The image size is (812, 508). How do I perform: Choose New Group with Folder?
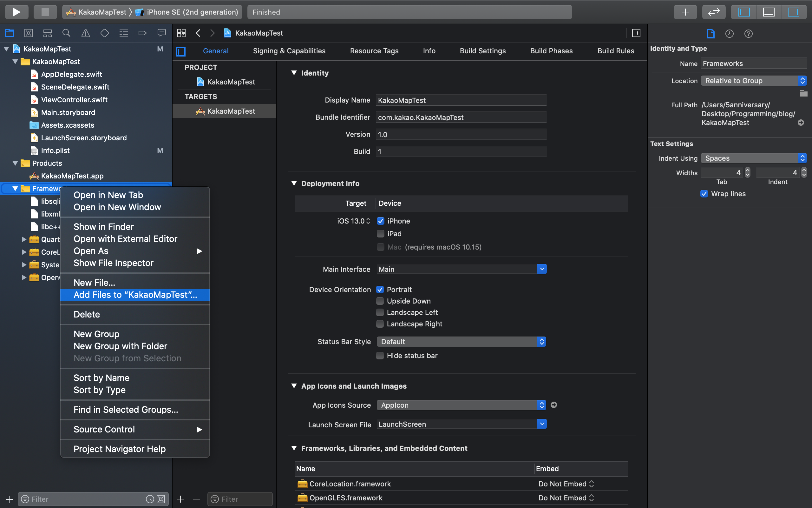click(135, 346)
